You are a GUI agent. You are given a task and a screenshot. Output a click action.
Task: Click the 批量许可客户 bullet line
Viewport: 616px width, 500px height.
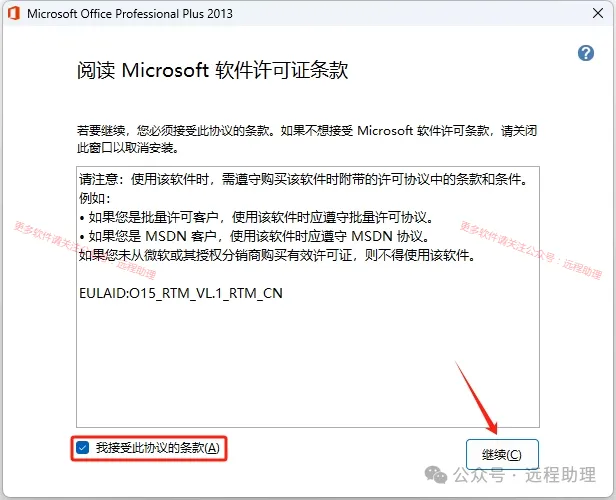point(257,217)
